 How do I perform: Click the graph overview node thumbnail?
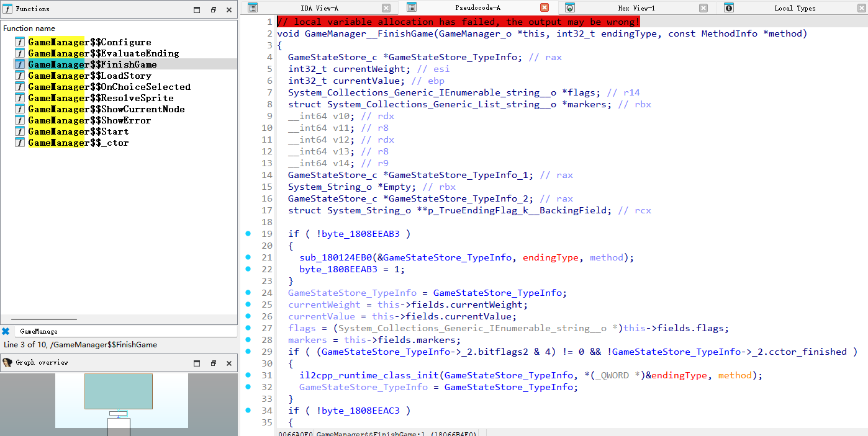pos(118,391)
